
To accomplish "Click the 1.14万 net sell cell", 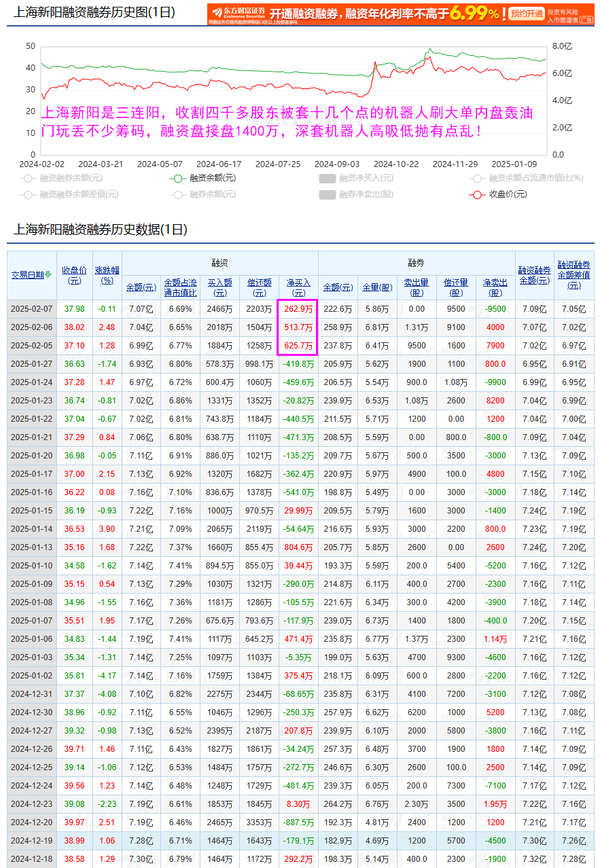I will click(495, 639).
